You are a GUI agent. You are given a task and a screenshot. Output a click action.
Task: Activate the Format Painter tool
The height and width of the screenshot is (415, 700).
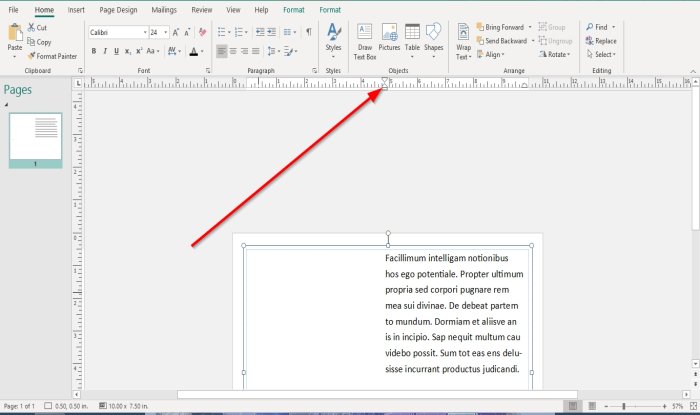pos(52,56)
